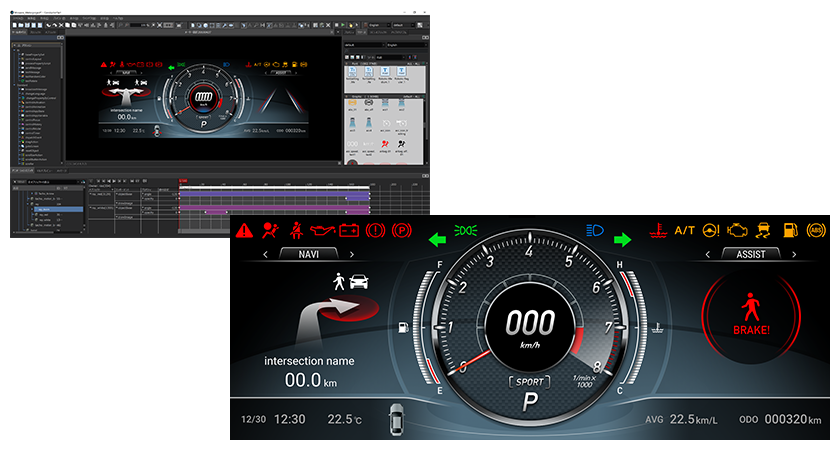Click the red hazard warning triangle icon
Viewport: 840px width, 450px height.
pyautogui.click(x=243, y=231)
